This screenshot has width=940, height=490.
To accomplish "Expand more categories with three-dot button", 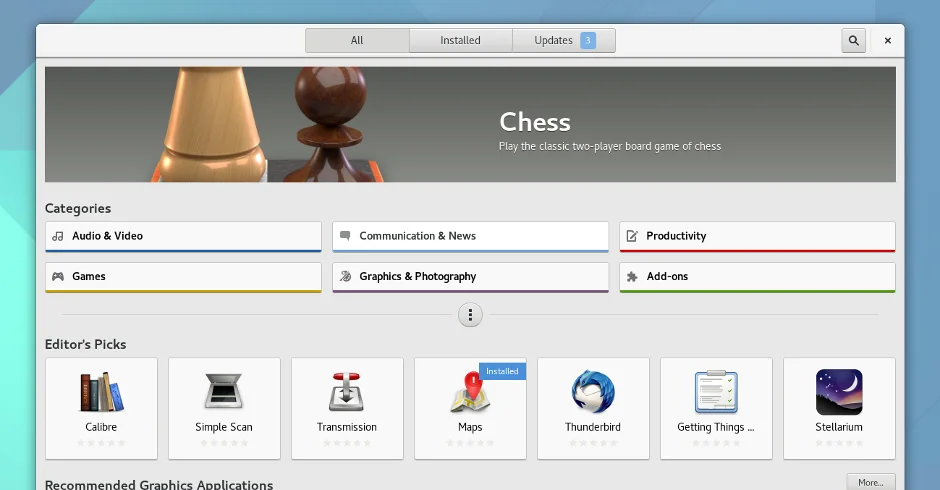I will coord(470,315).
